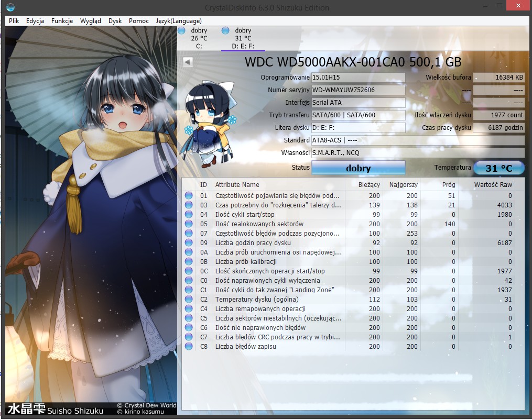The image size is (532, 420).
Task: Click the status icon of attribute 0A
Action: [189, 252]
